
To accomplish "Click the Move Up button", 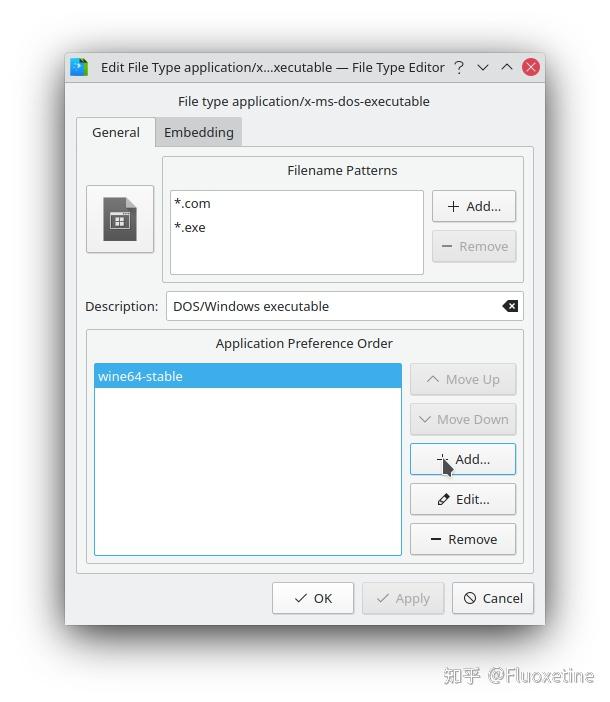I will click(463, 380).
